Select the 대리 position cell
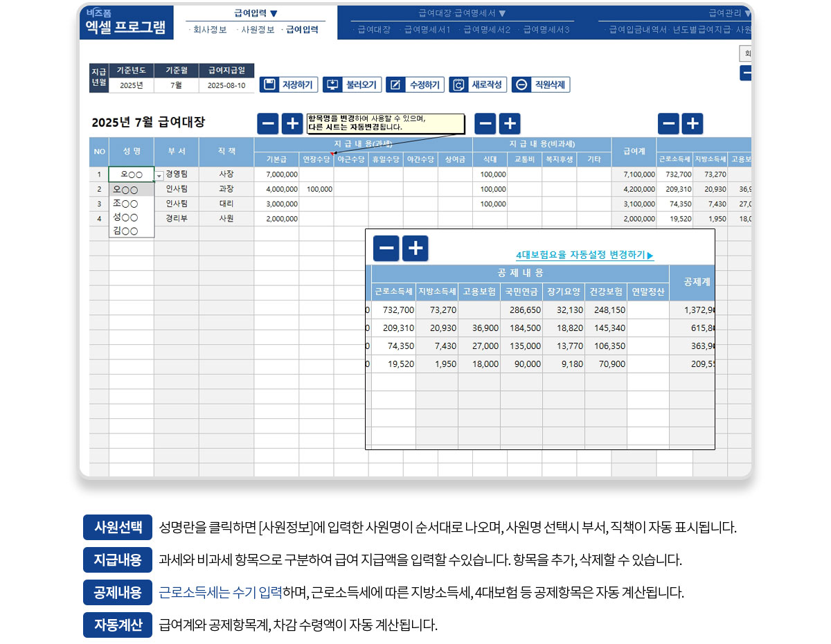The height and width of the screenshot is (644, 831). point(226,204)
